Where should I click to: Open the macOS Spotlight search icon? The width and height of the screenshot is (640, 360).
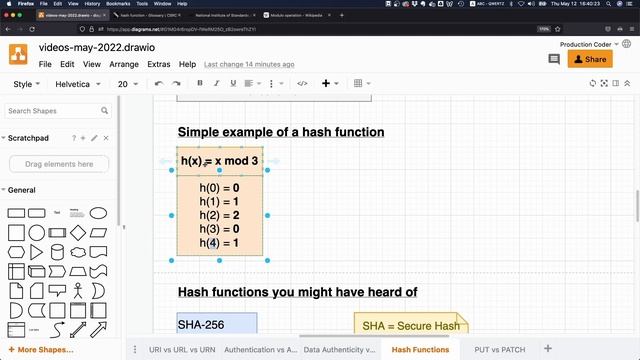(608, 4)
